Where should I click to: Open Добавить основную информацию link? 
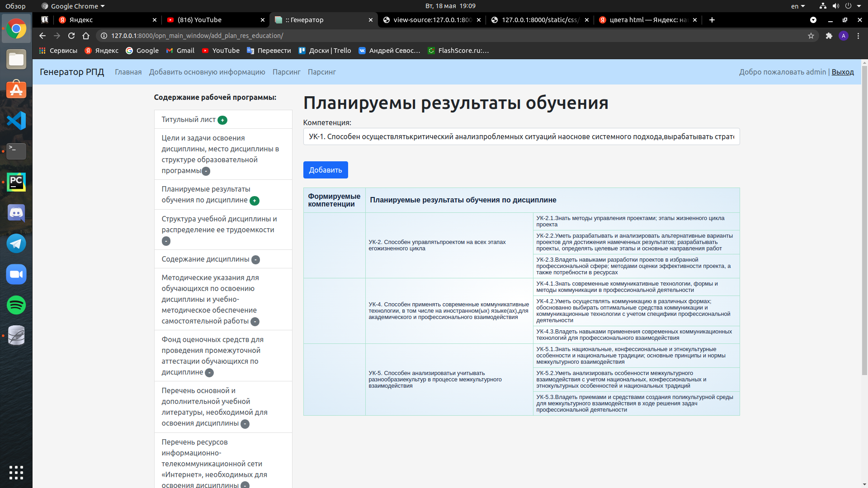tap(207, 72)
